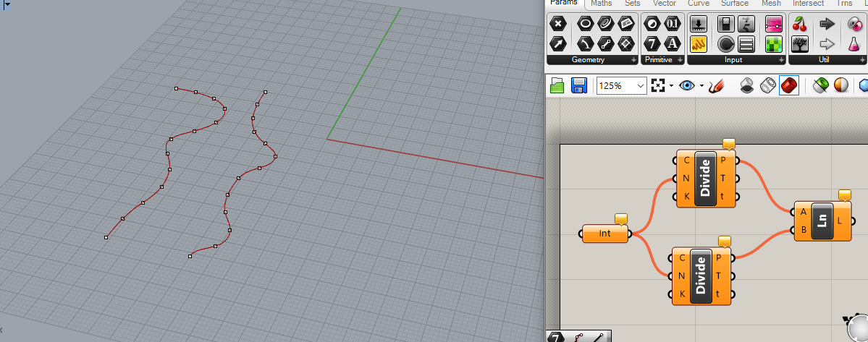Click the A input of the Ln component

804,212
